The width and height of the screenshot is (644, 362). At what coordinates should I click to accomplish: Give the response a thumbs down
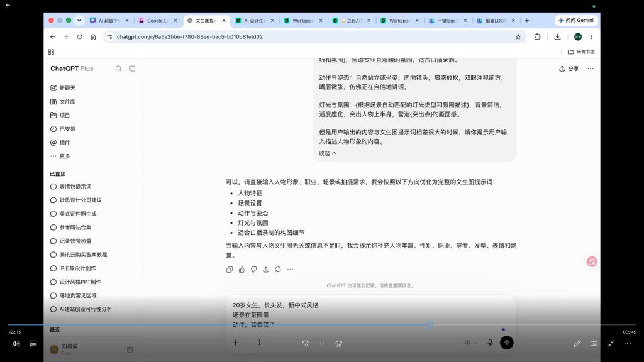(x=254, y=270)
